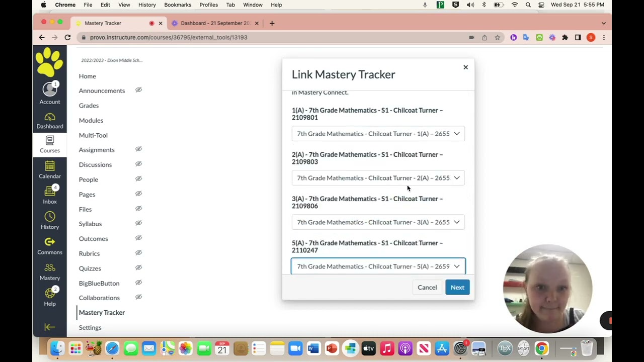Open Courses in Canvas sidebar
This screenshot has height=362, width=644.
coord(50,145)
